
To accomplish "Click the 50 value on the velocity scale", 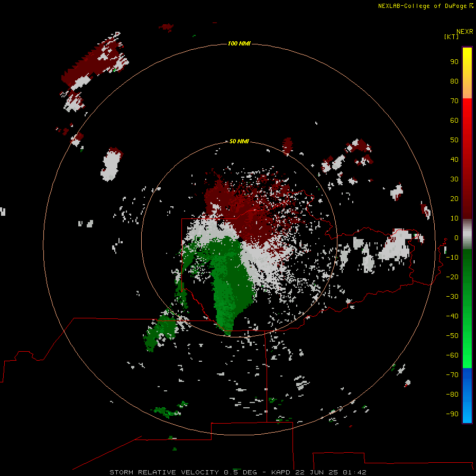I will (454, 140).
